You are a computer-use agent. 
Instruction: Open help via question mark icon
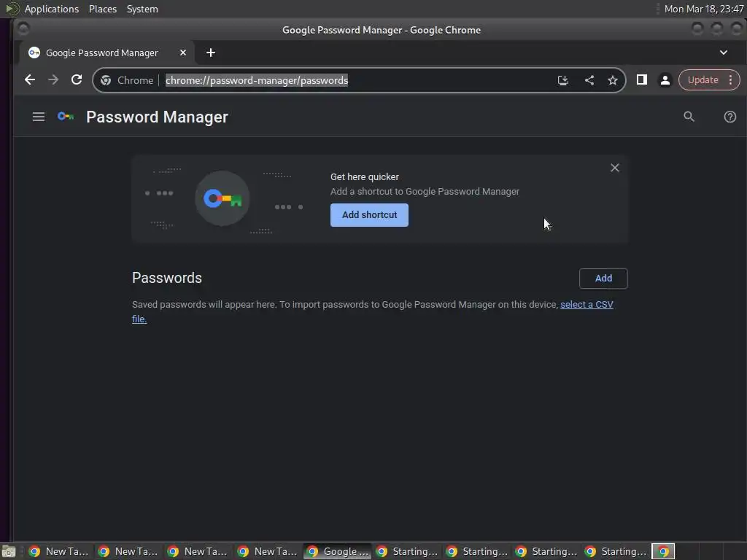pos(729,117)
